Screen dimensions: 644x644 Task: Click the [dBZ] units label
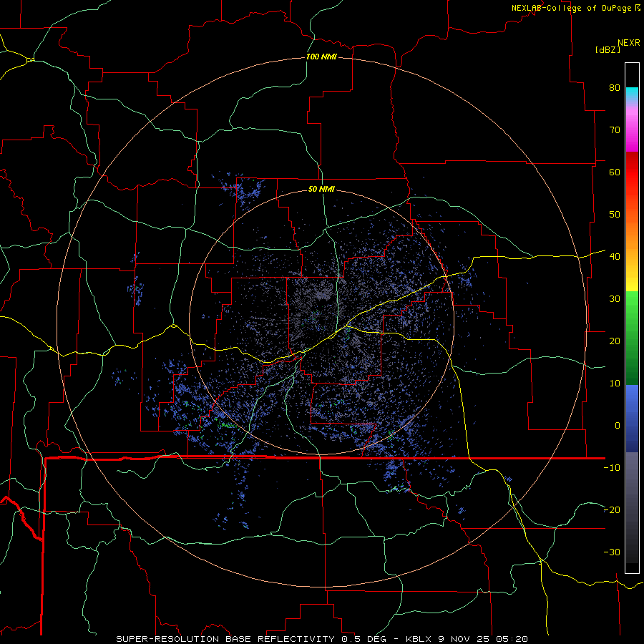tap(608, 50)
